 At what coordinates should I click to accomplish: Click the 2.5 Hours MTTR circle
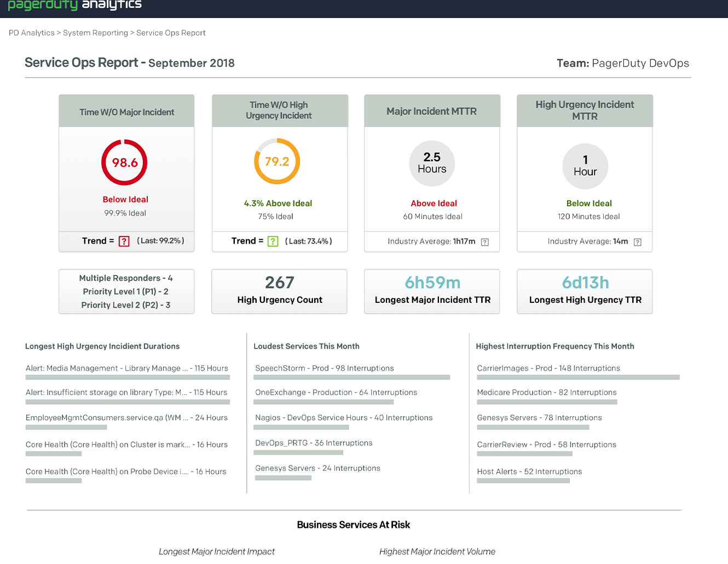[x=432, y=163]
